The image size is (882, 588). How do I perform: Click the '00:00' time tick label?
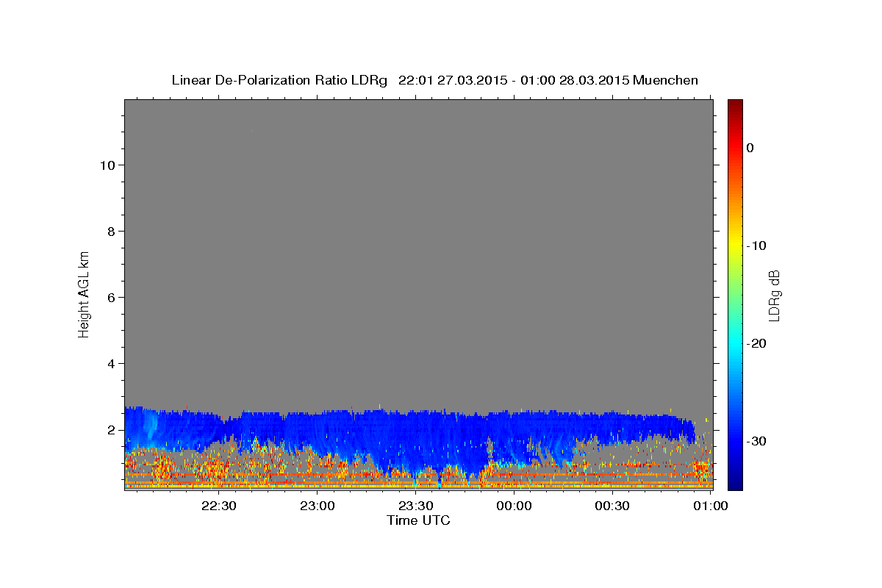pyautogui.click(x=514, y=506)
